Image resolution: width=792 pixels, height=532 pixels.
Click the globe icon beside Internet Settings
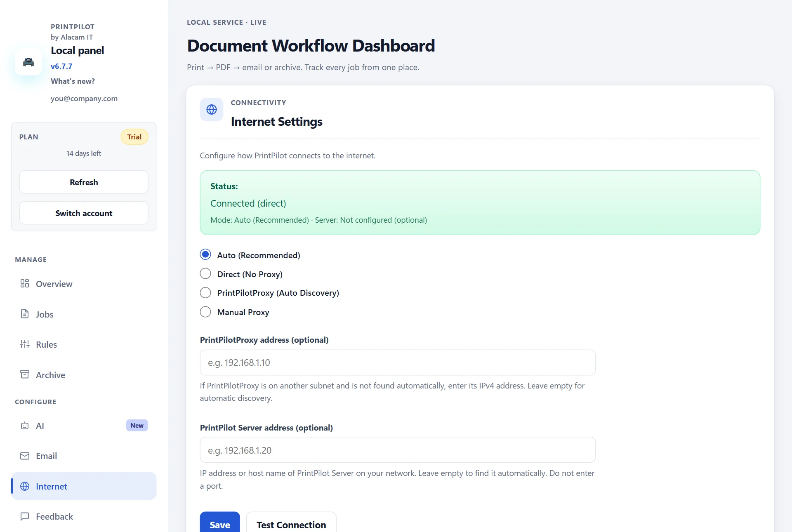212,110
